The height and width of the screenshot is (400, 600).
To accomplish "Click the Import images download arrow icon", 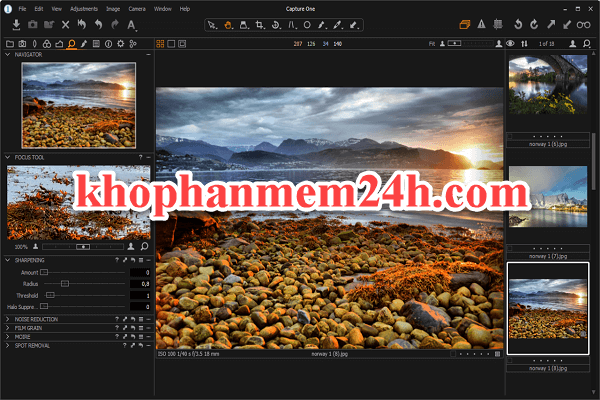I will click(17, 24).
